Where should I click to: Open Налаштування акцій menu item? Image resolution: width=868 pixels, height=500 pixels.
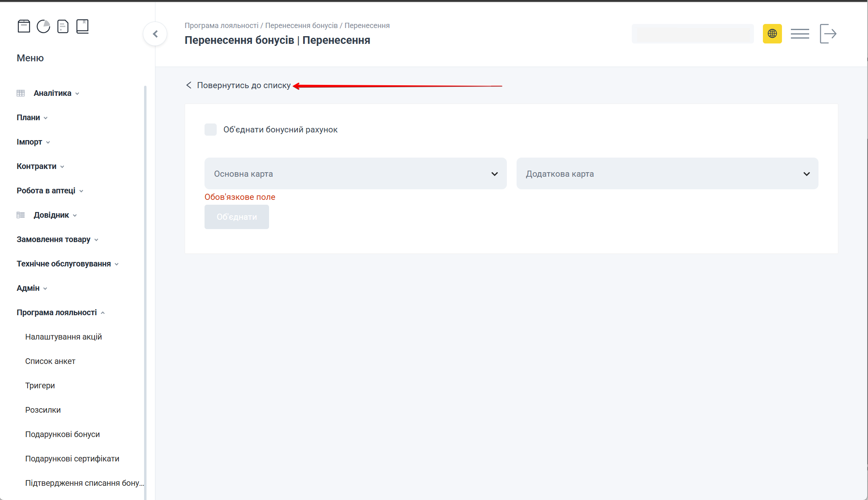point(63,337)
